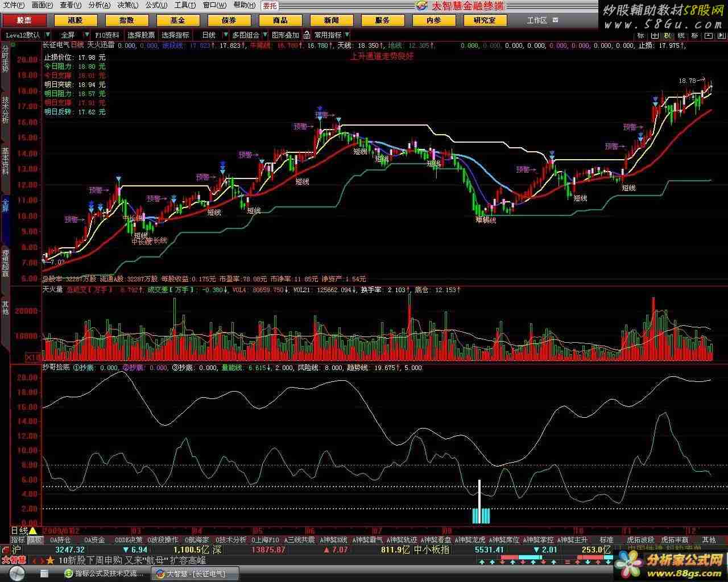Click the 中小板指 index value 5531.41
The width and height of the screenshot is (728, 582).
coord(489,550)
